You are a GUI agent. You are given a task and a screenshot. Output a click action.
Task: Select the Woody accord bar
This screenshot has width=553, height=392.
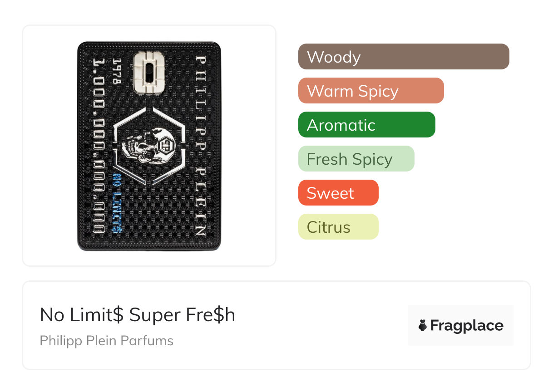coord(404,57)
